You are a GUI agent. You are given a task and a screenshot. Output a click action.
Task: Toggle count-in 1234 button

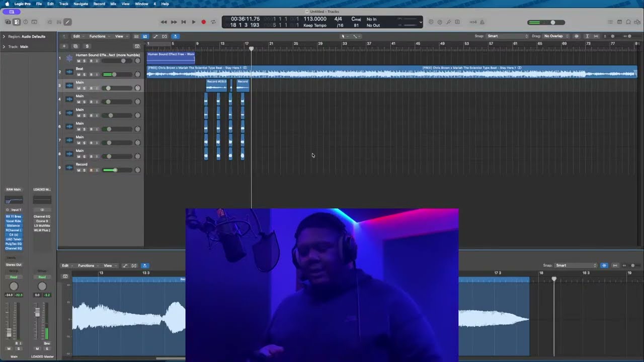pyautogui.click(x=473, y=22)
